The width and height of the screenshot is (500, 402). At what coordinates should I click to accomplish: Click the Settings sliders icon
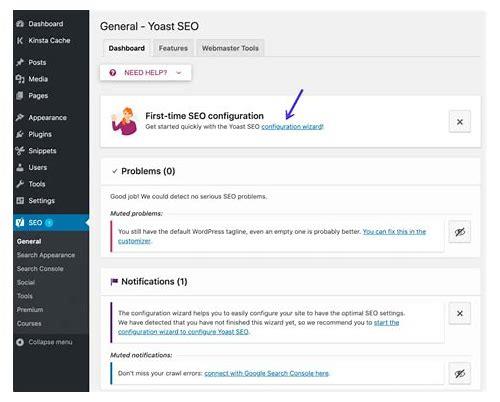click(20, 201)
